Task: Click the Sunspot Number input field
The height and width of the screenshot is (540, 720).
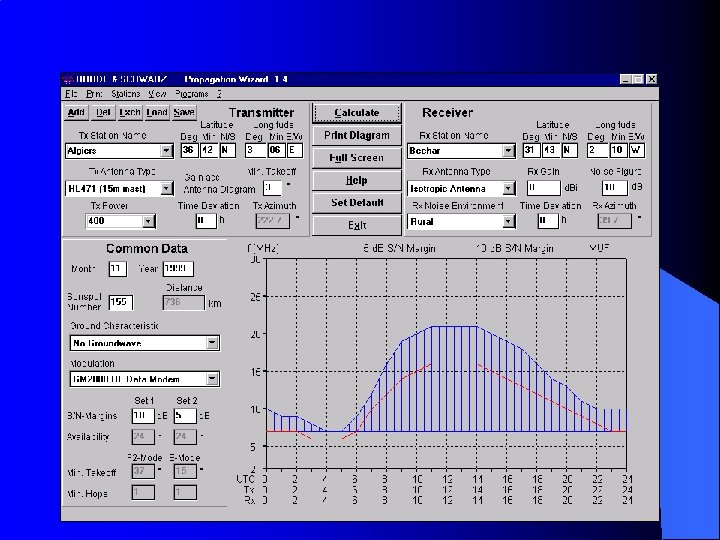Action: tap(121, 301)
